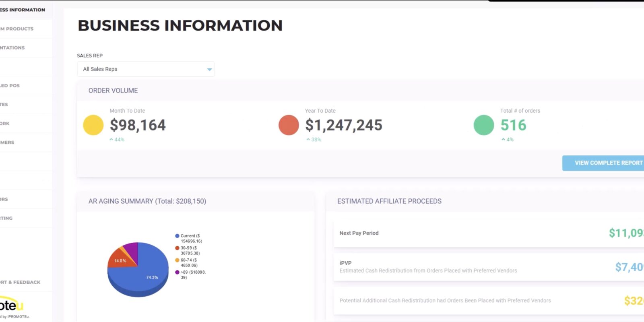
Task: Click the orange-red 30-59 legend swatch
Action: tap(177, 248)
